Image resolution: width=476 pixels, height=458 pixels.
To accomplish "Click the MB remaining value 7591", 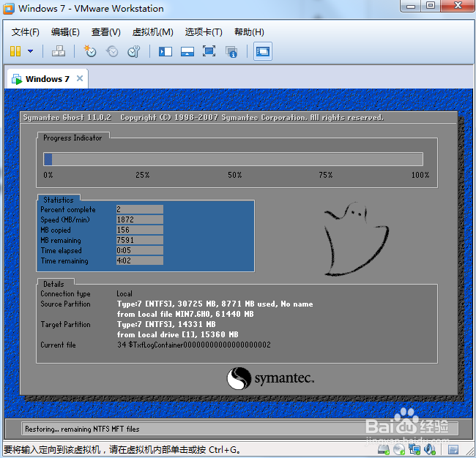I will coord(140,240).
